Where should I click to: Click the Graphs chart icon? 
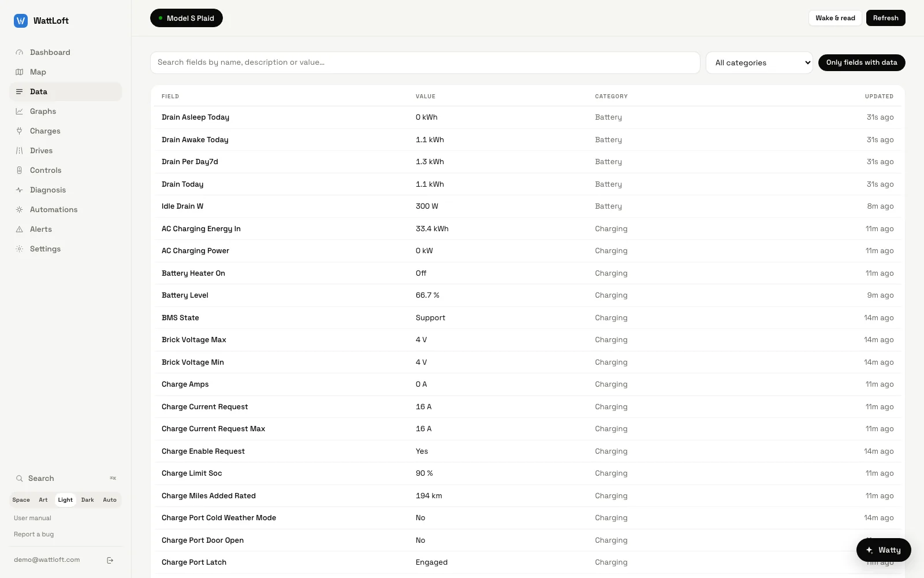(x=19, y=111)
